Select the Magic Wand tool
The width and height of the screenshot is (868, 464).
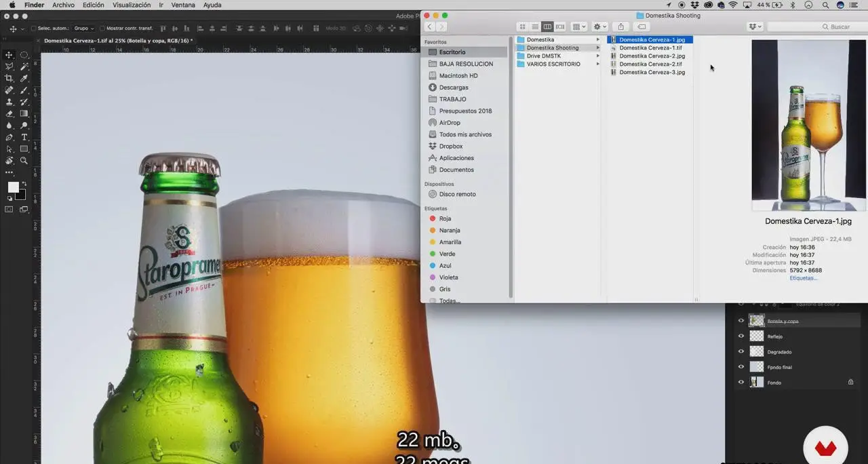coord(24,66)
